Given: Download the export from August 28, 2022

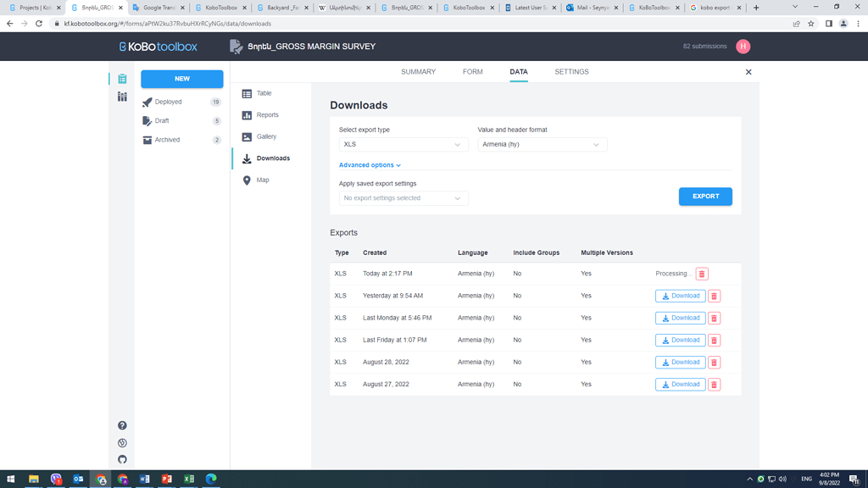Looking at the screenshot, I should click(x=680, y=362).
